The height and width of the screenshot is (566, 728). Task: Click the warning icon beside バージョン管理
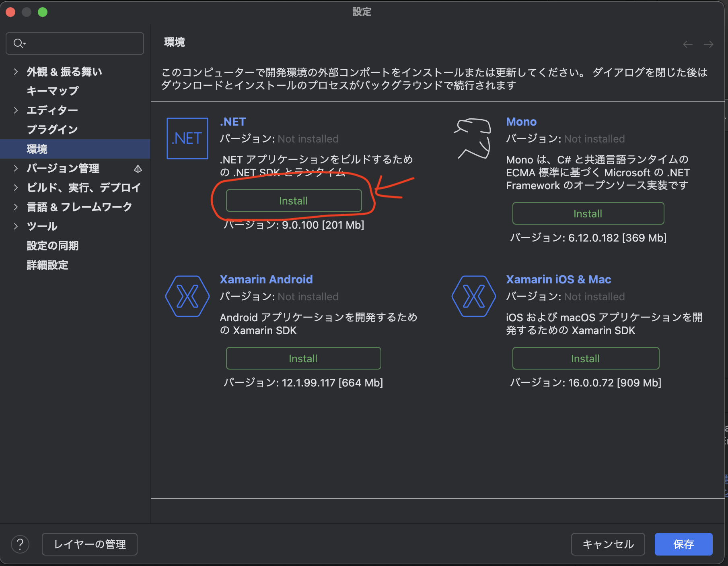[138, 169]
